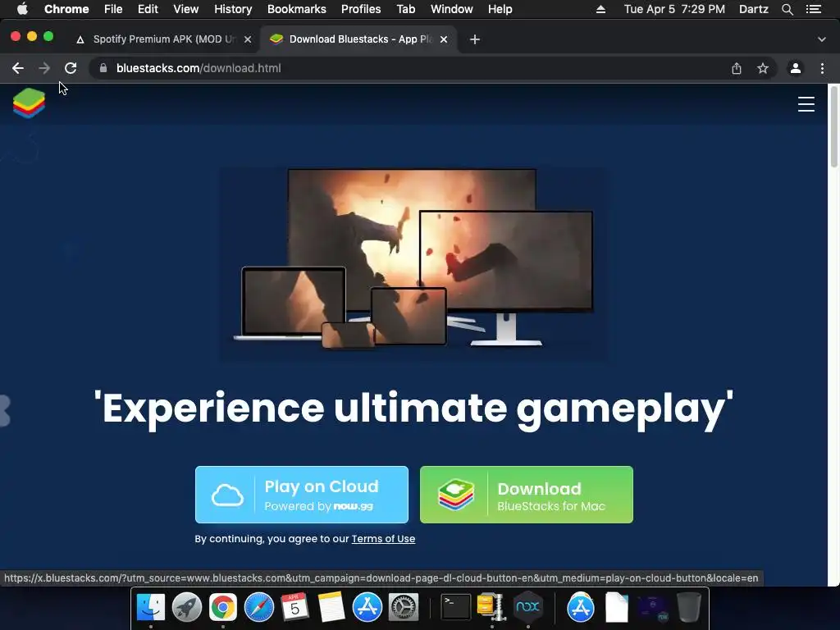The width and height of the screenshot is (840, 630).
Task: Open the blue App Store icon beside Nox
Action: tap(581, 607)
